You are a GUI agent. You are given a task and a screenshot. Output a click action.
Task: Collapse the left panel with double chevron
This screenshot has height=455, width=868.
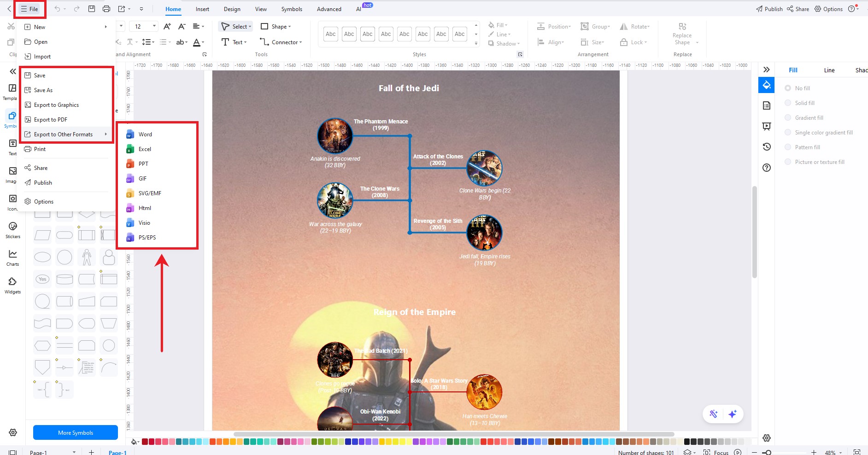[13, 71]
